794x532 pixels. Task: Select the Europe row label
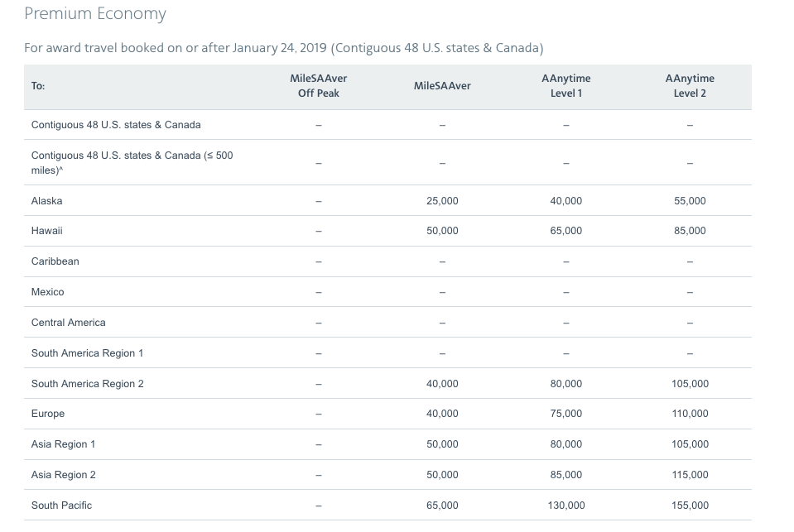[x=47, y=414]
